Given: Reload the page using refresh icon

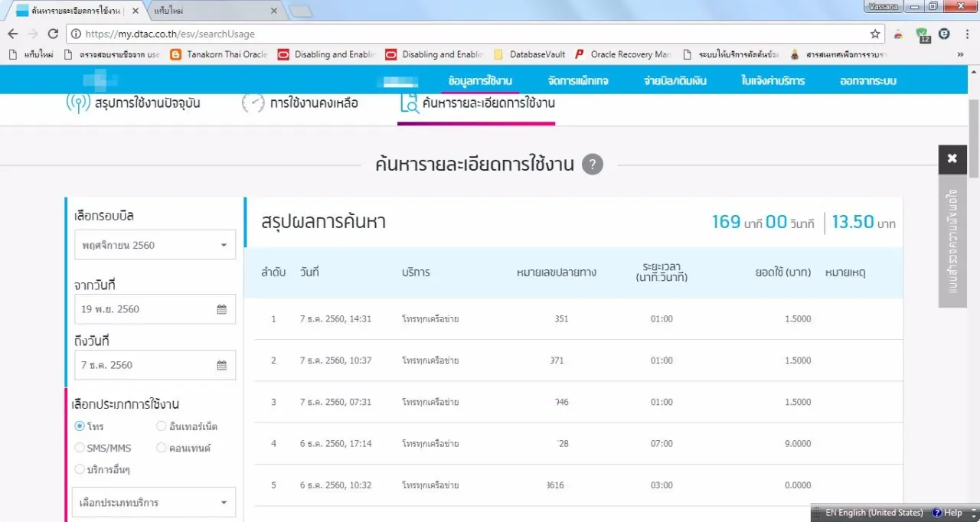Looking at the screenshot, I should [x=53, y=34].
